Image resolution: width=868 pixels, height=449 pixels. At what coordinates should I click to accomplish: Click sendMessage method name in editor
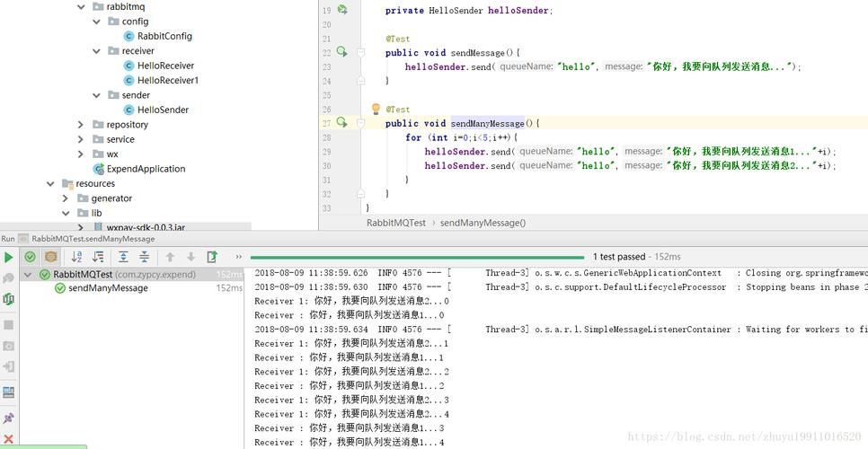tap(478, 53)
